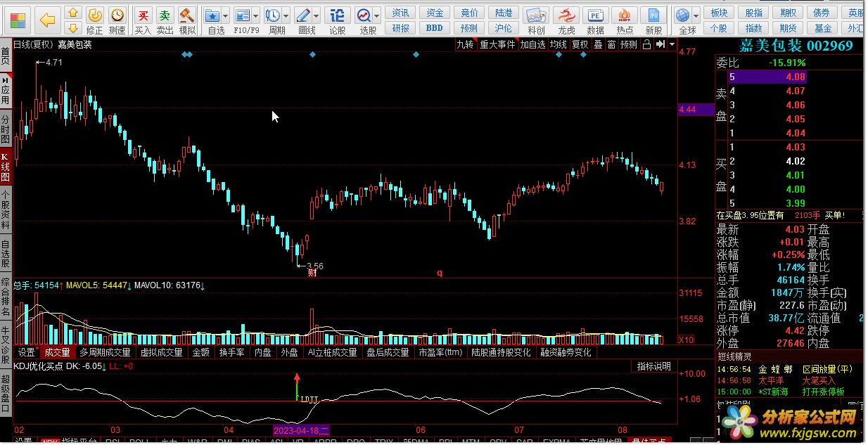This screenshot has width=868, height=445.
Task: Toggle 复权 price adjustment
Action: coord(580,44)
